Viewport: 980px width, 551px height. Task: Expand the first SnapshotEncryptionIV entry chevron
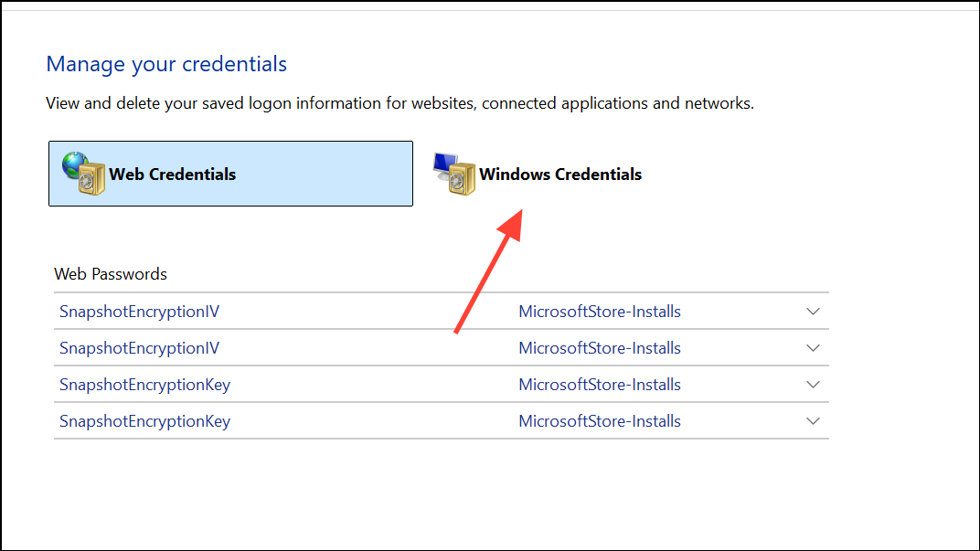point(814,312)
